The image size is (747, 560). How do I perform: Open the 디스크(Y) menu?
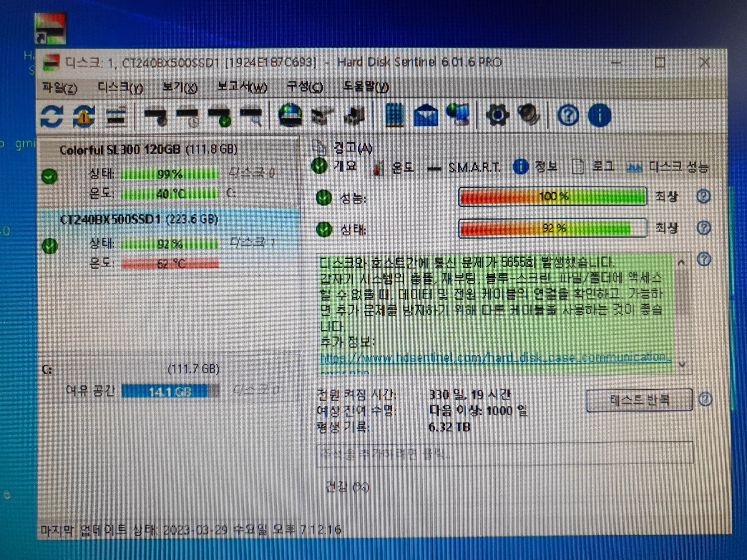[x=120, y=88]
